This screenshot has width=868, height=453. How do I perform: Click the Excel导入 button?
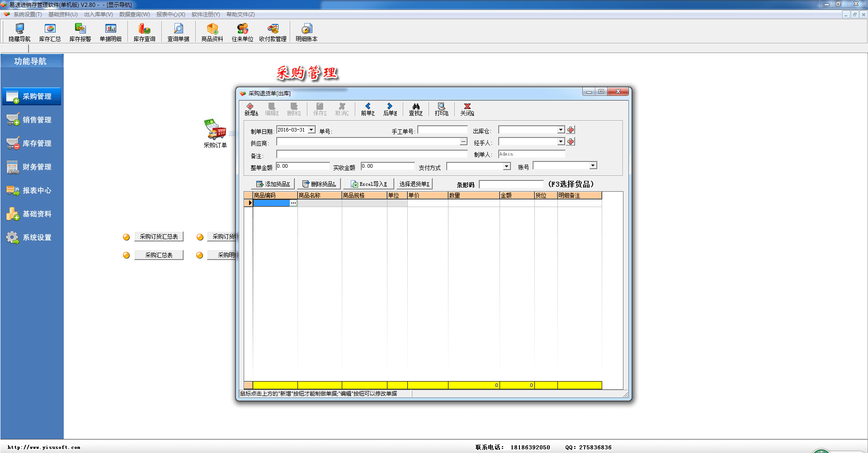368,184
